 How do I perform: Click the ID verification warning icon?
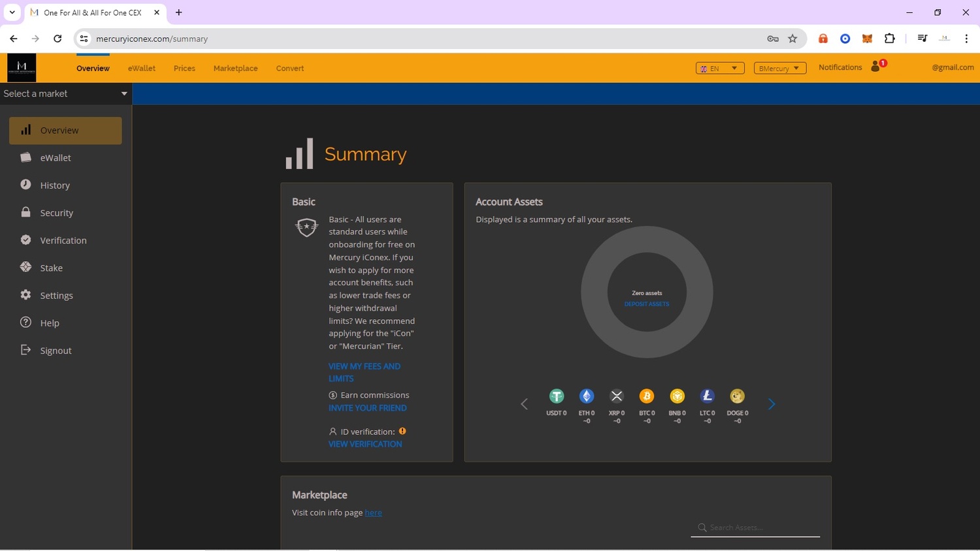coord(402,431)
